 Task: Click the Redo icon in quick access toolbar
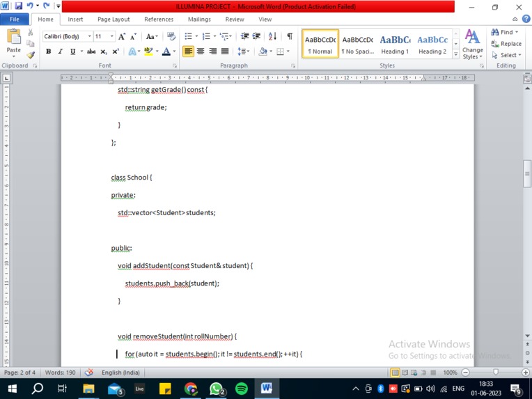(x=47, y=6)
